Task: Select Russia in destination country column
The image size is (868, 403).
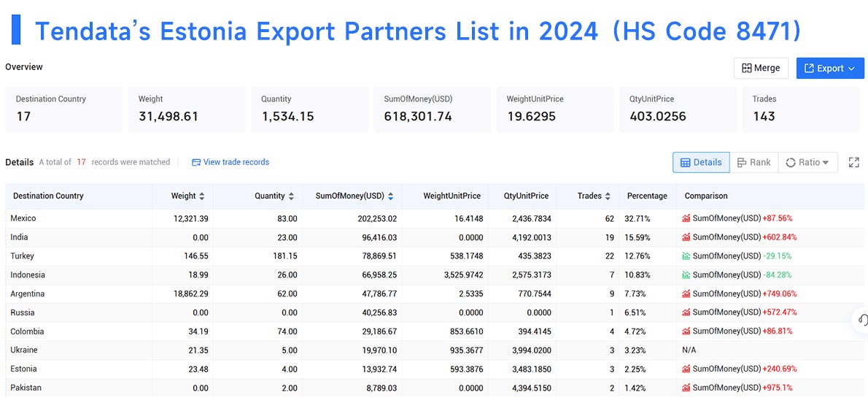Action: tap(22, 313)
